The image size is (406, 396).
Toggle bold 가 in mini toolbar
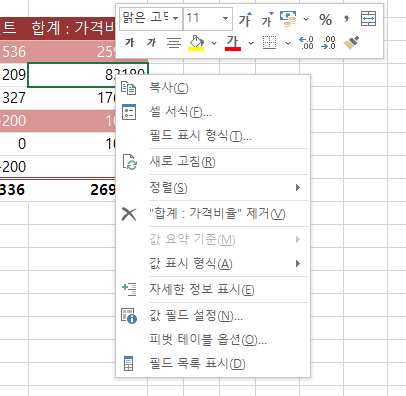[x=130, y=42]
